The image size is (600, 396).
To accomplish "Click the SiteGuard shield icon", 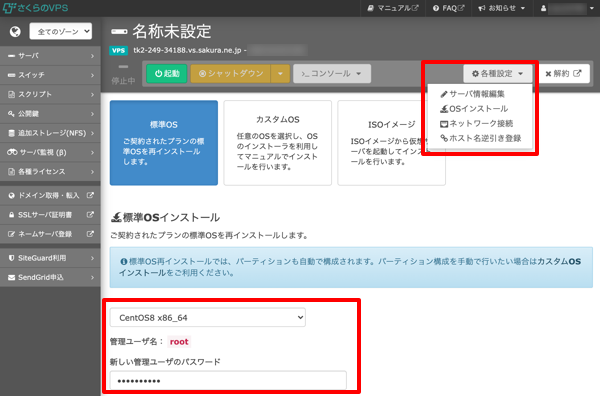I will click(11, 258).
